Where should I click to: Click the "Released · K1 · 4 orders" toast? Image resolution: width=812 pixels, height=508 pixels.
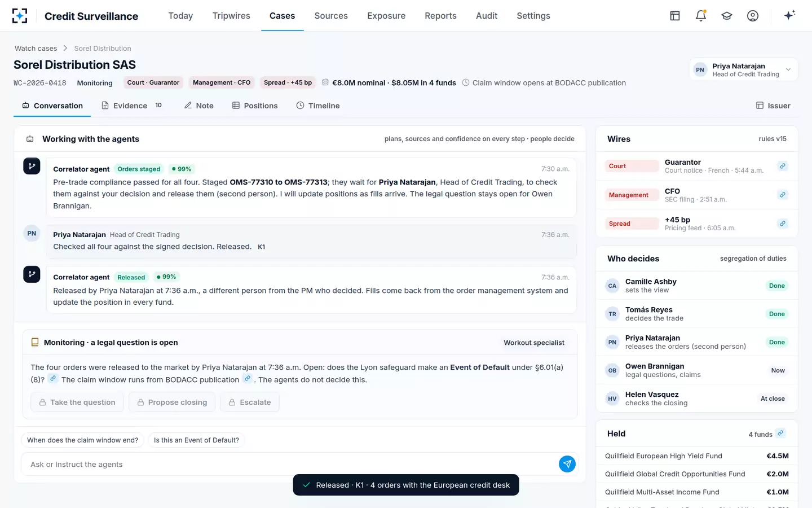pyautogui.click(x=406, y=485)
